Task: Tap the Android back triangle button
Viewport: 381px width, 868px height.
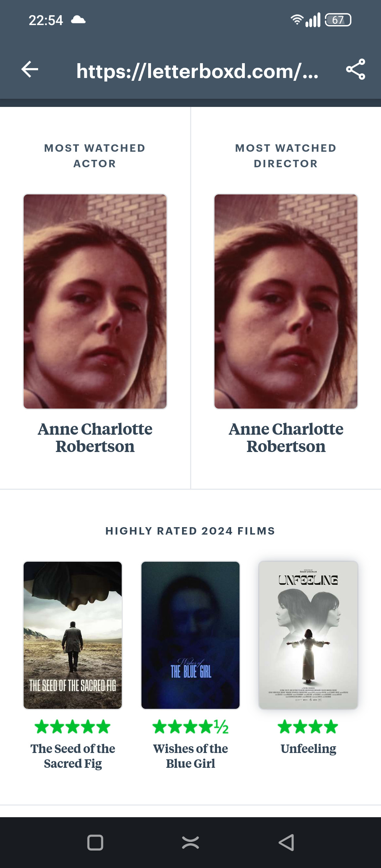Action: tap(286, 843)
